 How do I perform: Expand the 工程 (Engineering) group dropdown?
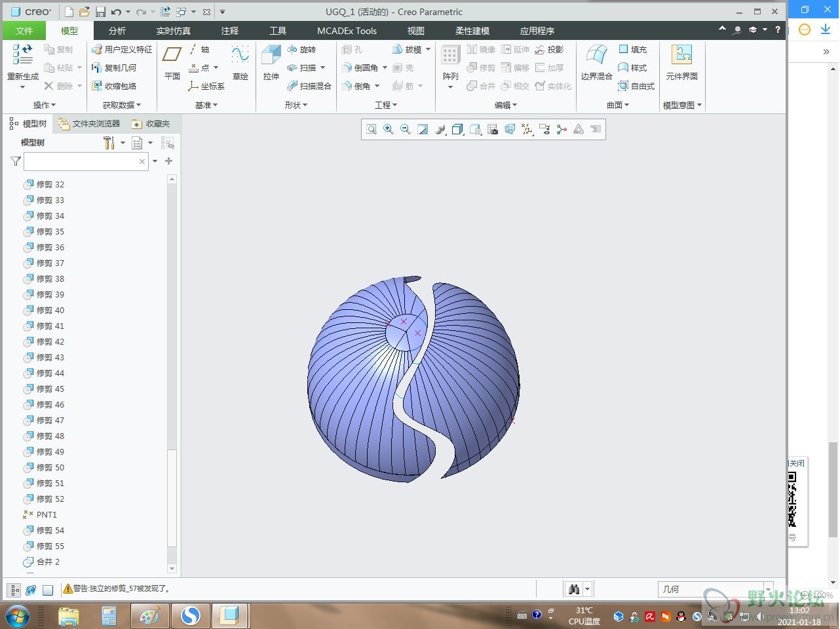tap(386, 105)
